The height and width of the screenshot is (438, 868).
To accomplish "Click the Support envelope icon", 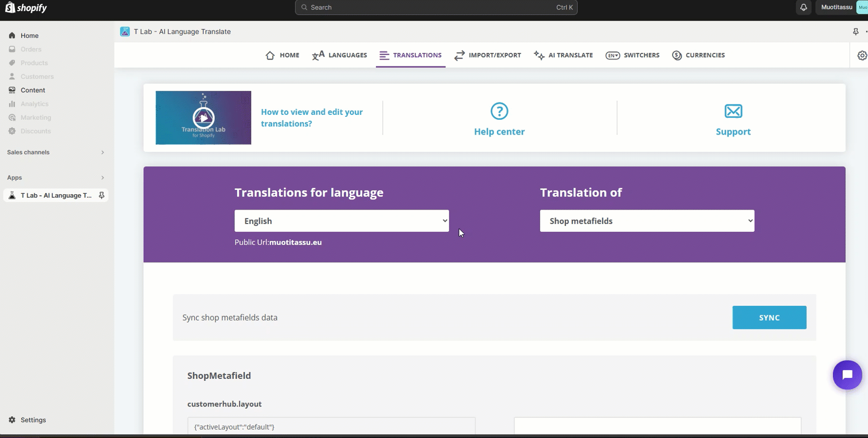I will [733, 111].
